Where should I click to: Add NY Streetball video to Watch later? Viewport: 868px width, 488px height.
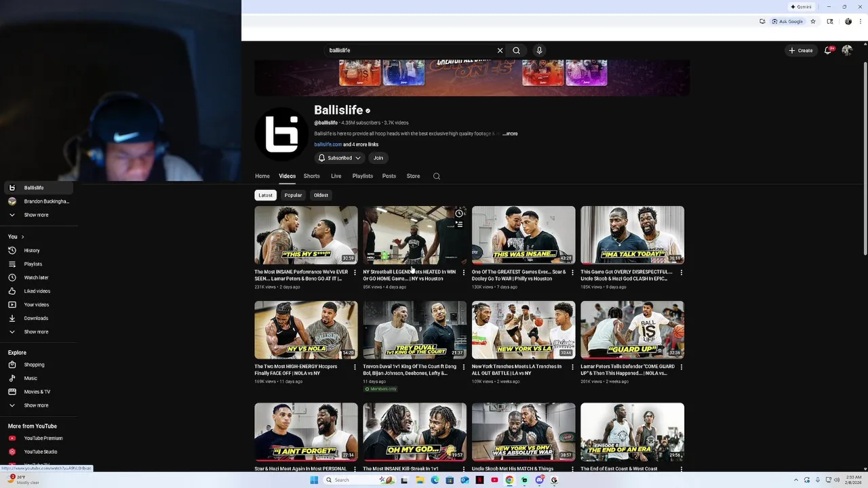coord(459,213)
